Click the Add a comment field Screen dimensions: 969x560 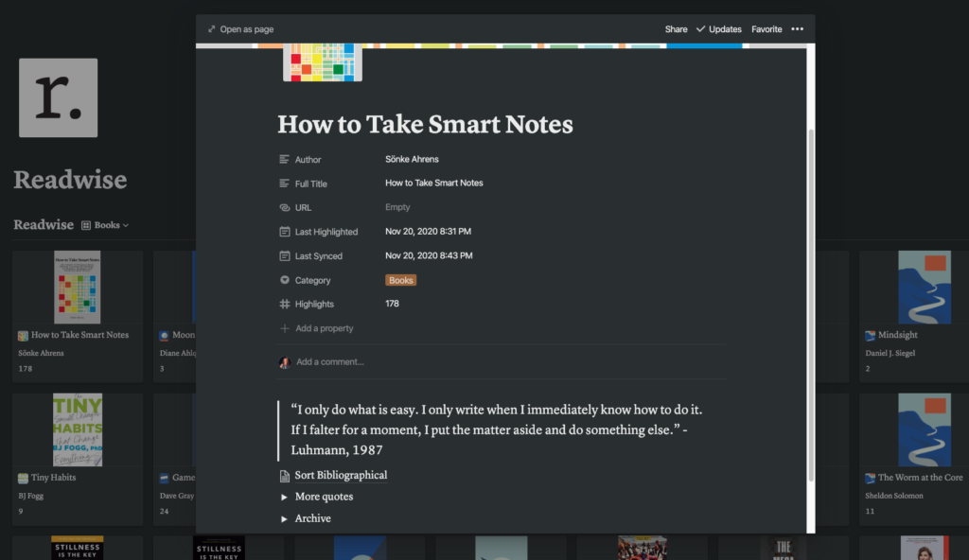[330, 361]
